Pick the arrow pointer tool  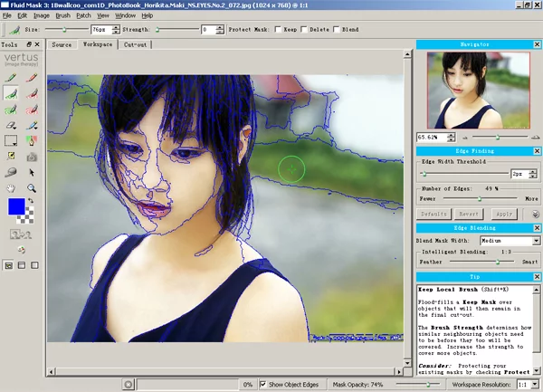(32, 172)
